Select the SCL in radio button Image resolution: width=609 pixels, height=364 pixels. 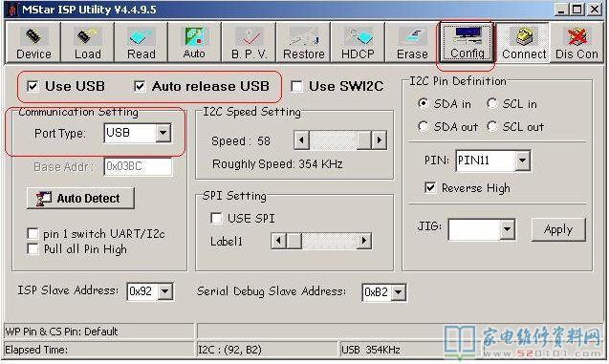pos(492,103)
